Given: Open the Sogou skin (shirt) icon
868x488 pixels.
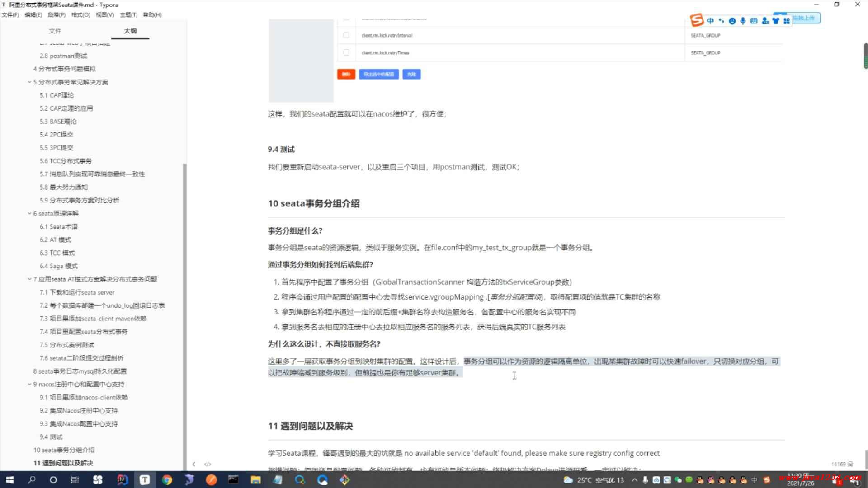Looking at the screenshot, I should [x=776, y=21].
